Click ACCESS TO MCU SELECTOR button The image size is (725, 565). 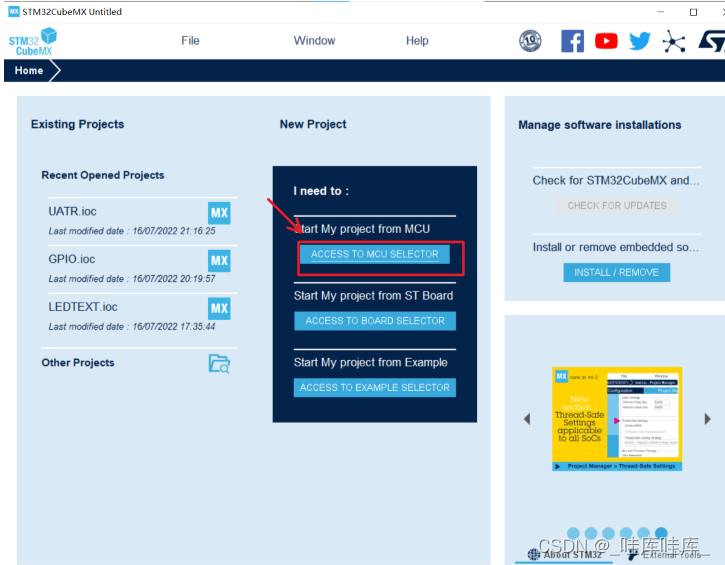375,254
